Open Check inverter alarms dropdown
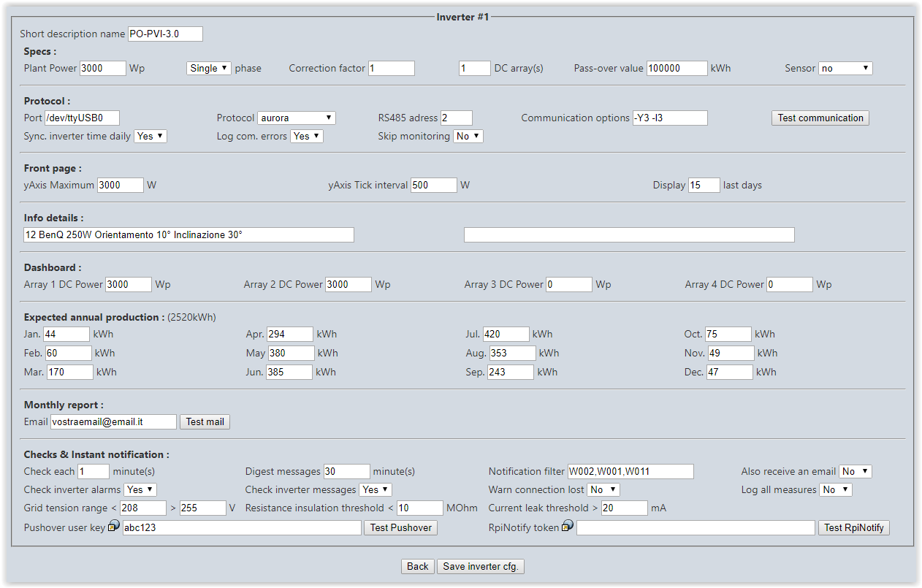922x588 pixels. [x=140, y=489]
